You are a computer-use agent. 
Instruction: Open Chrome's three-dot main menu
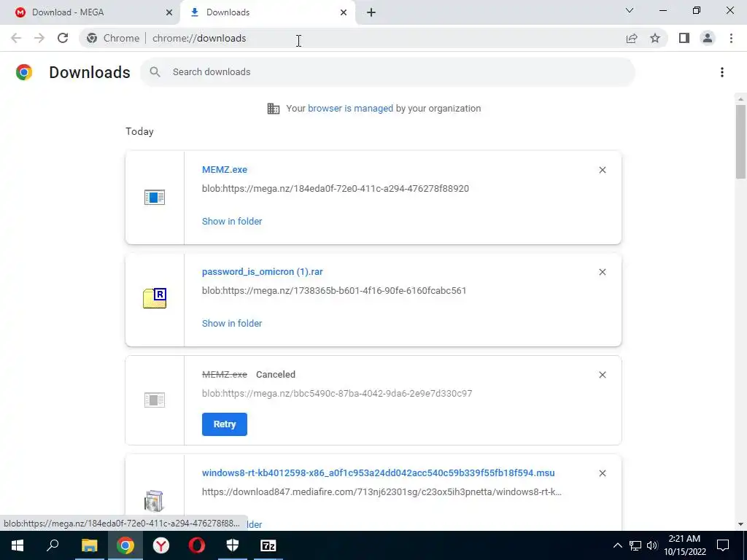point(731,38)
